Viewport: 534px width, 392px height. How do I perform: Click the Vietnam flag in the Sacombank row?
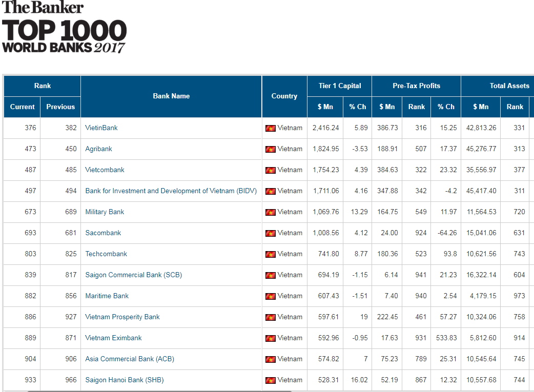pos(271,233)
